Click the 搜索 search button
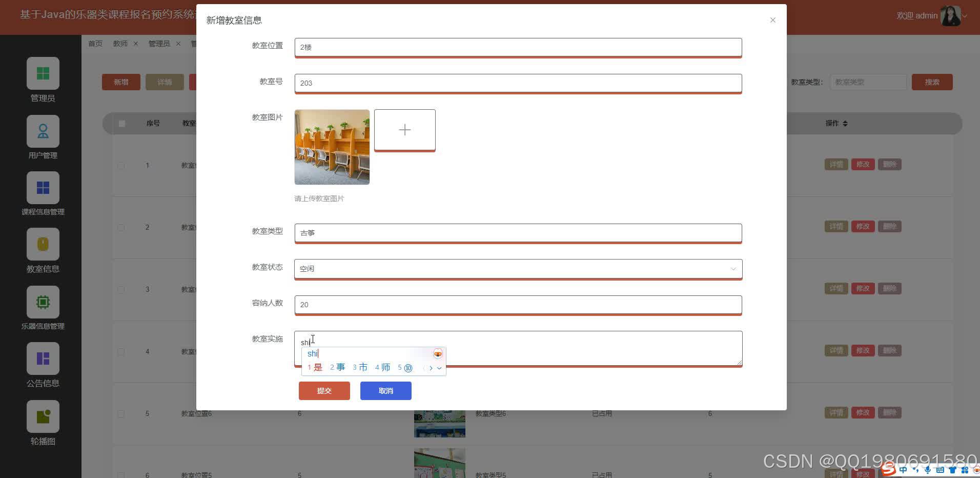Screen dimensions: 980x478 pos(932,82)
